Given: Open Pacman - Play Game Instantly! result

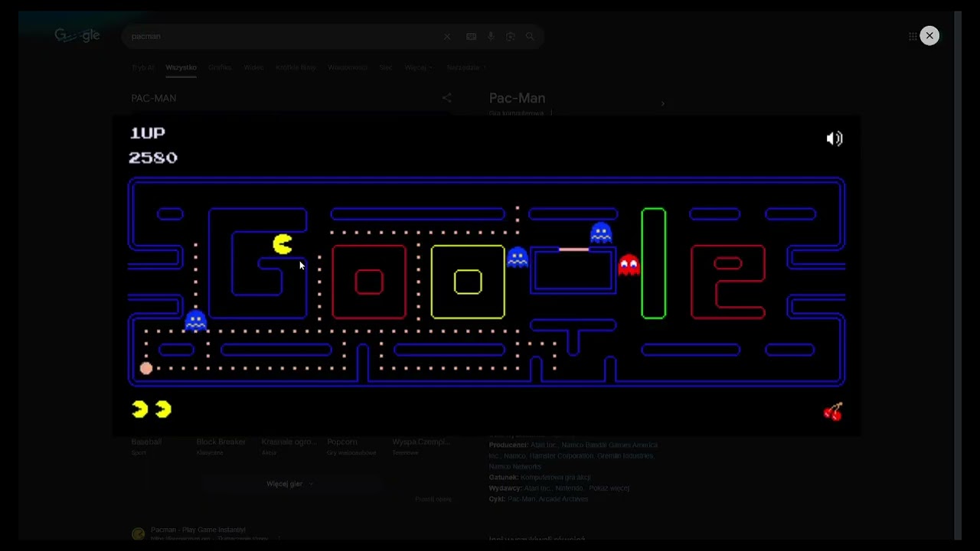Looking at the screenshot, I should [x=198, y=530].
